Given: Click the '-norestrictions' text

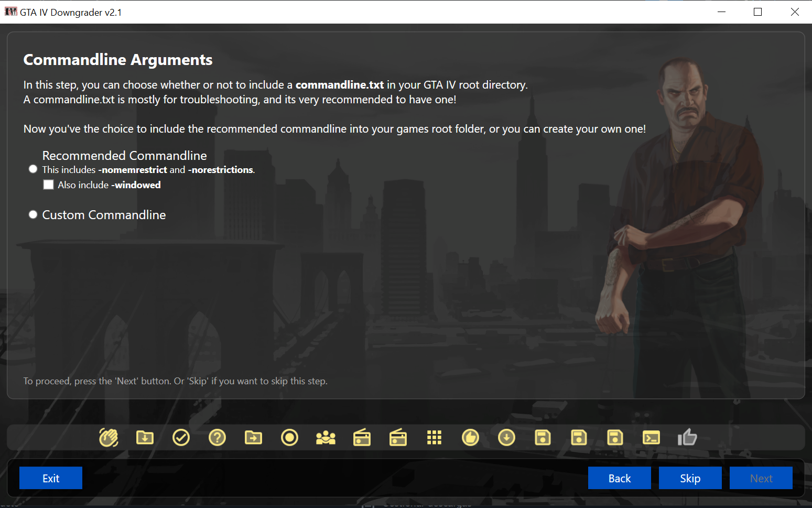Looking at the screenshot, I should click(221, 170).
